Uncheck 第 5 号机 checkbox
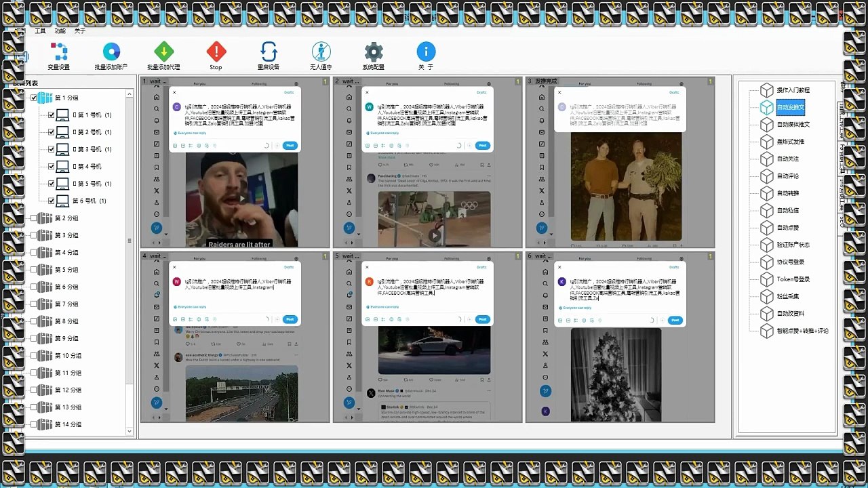This screenshot has width=868, height=488. [52, 184]
